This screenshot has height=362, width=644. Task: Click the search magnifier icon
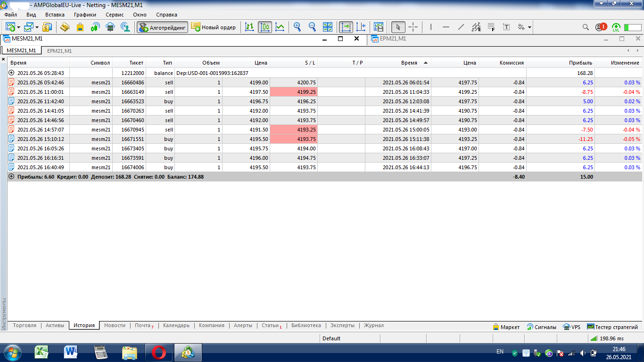point(586,27)
